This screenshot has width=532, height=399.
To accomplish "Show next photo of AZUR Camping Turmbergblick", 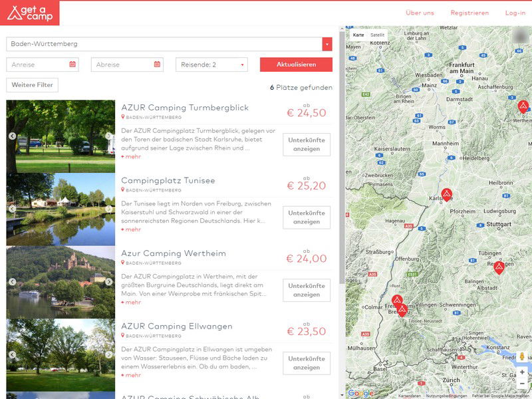I will tap(108, 136).
